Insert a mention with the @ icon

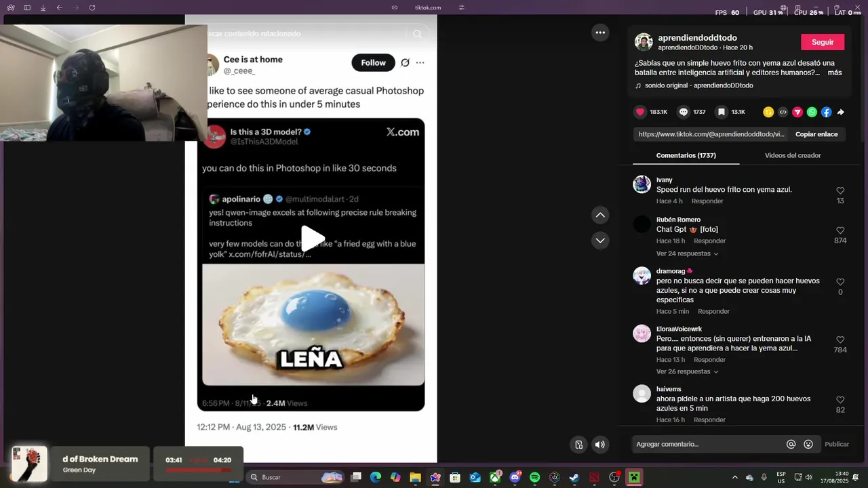[791, 444]
